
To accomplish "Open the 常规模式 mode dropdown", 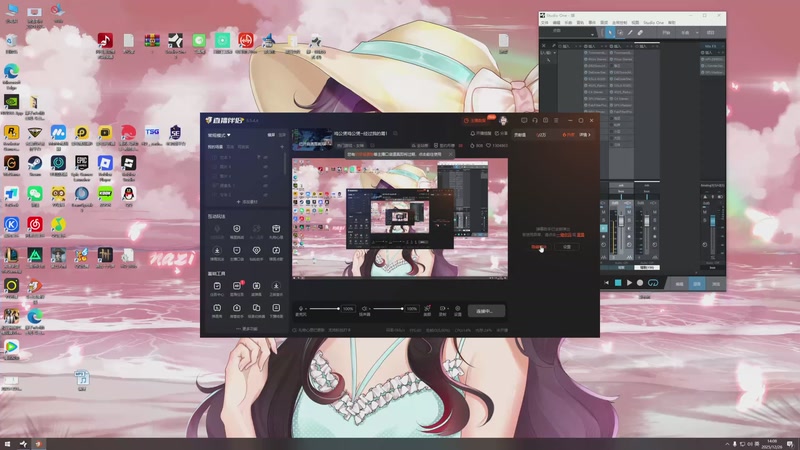I will tap(219, 135).
